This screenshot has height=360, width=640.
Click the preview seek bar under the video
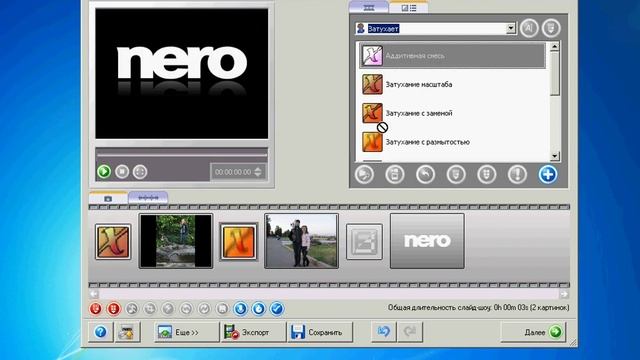(182, 155)
